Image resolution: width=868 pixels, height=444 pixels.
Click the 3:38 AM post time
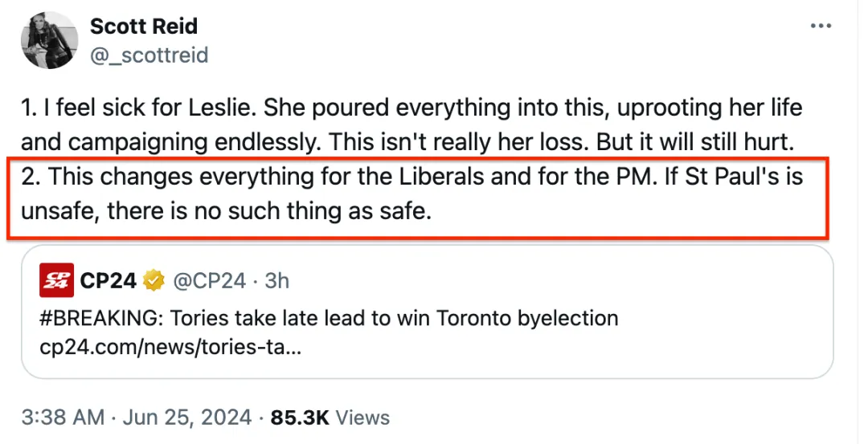(63, 418)
